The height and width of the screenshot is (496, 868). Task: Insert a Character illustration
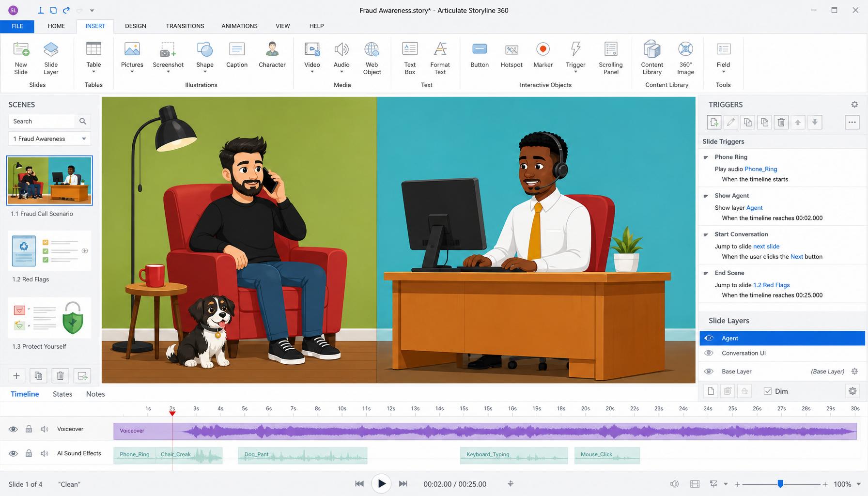pos(272,54)
